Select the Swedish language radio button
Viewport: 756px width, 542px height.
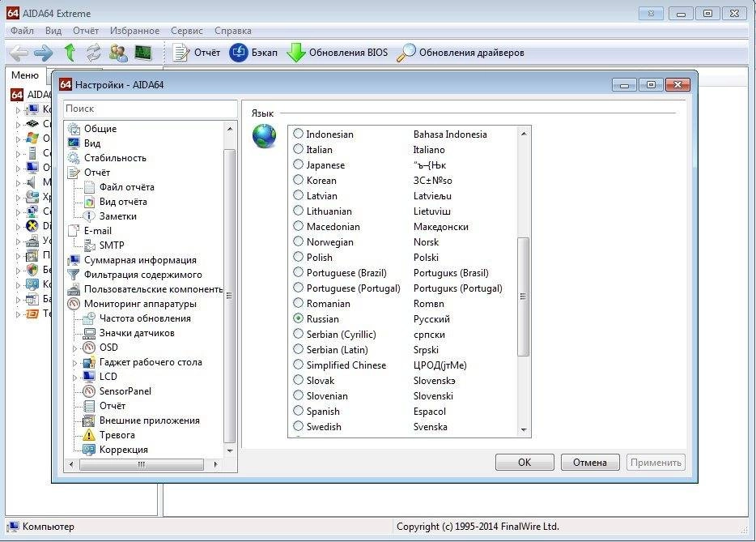click(x=299, y=426)
